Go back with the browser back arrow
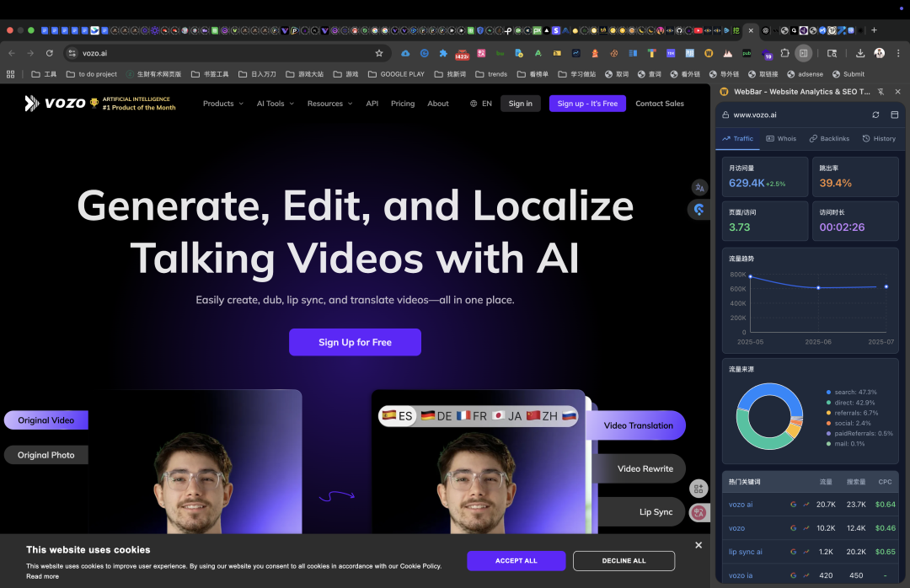910x588 pixels. 12,53
